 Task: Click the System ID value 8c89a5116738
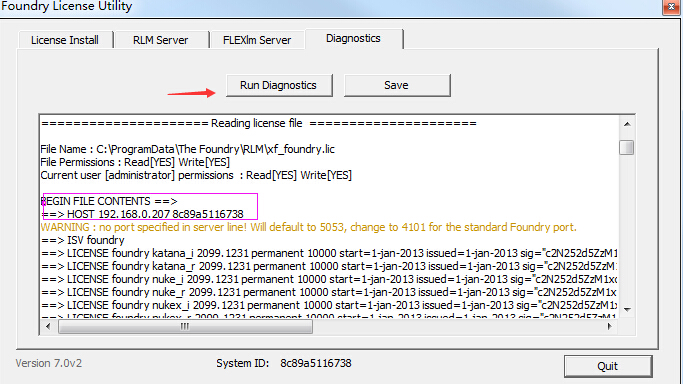click(x=316, y=363)
